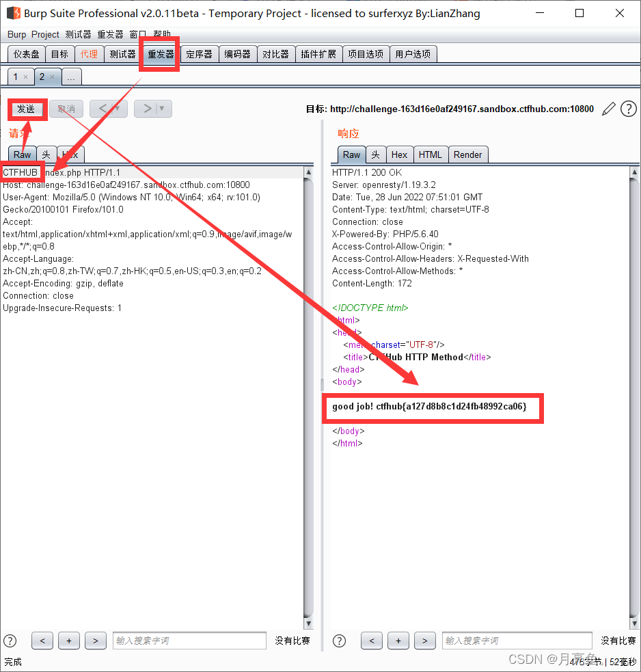The height and width of the screenshot is (672, 641).
Task: Switch to 目标 tab
Action: tap(59, 54)
